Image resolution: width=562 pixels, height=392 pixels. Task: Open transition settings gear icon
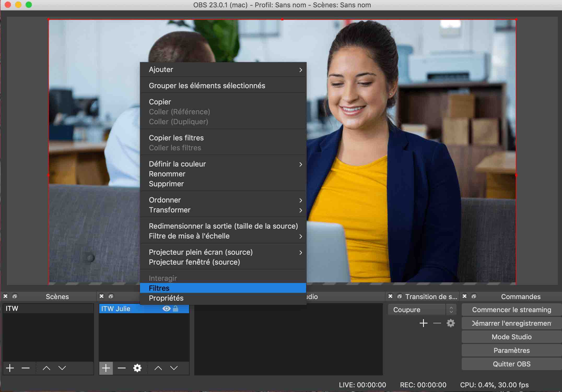point(451,323)
